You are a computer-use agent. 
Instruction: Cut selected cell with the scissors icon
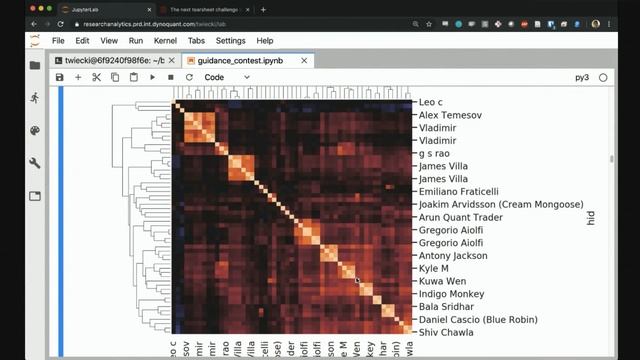(96, 77)
